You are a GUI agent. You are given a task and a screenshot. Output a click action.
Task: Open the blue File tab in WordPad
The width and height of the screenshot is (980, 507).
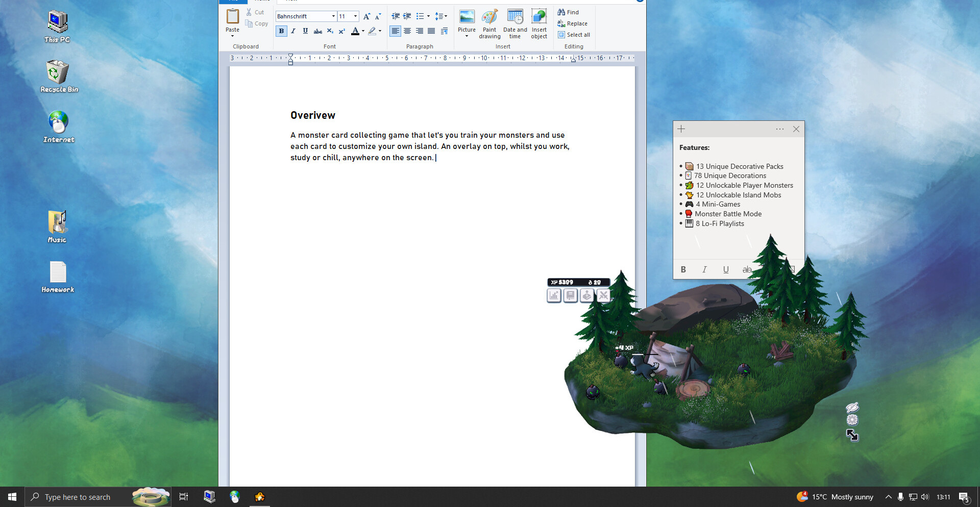coord(233,2)
